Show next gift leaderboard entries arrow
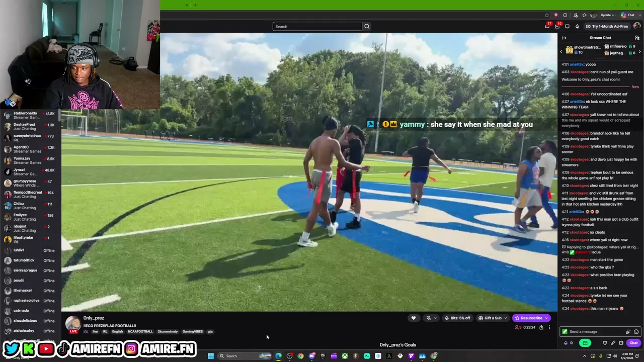Screen dimensions: 644x362 pyautogui.click(x=639, y=51)
